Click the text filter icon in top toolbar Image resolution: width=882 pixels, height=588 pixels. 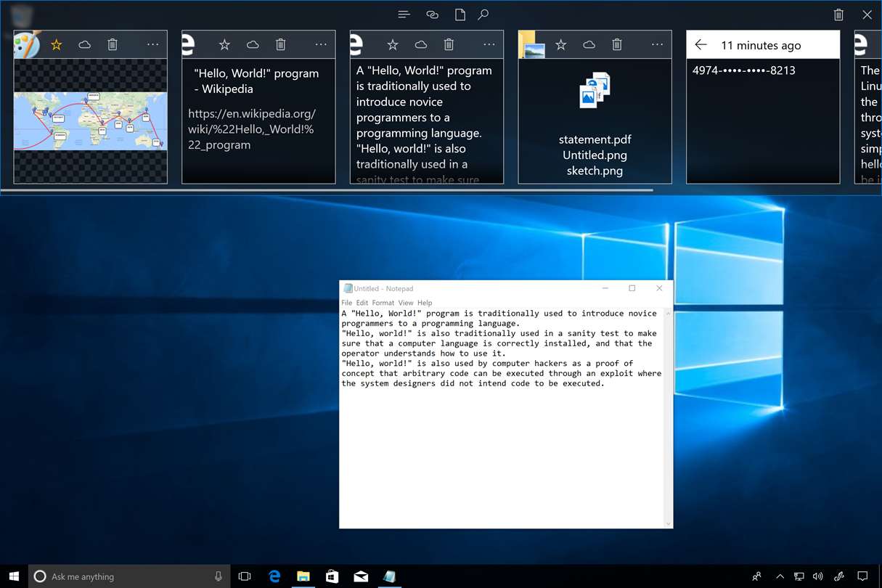coord(404,15)
